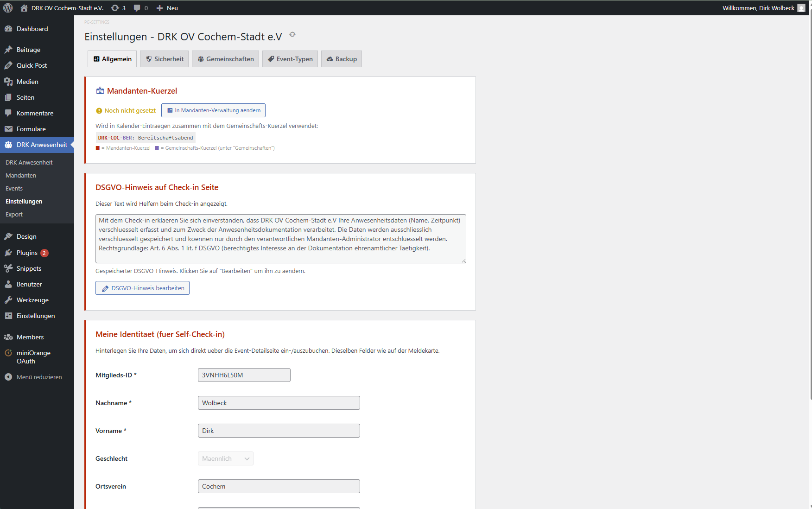Screen dimensions: 812x509
Task: Click the 'Meine Identitaet (fuer Self-Check-in)' heading
Action: point(160,334)
